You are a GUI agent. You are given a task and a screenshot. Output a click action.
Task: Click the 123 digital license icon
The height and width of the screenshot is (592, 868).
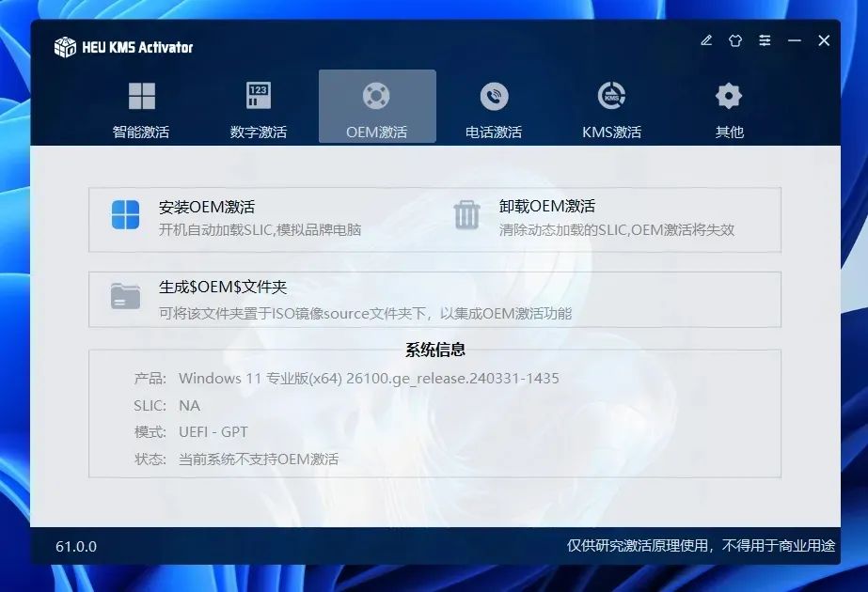click(259, 95)
